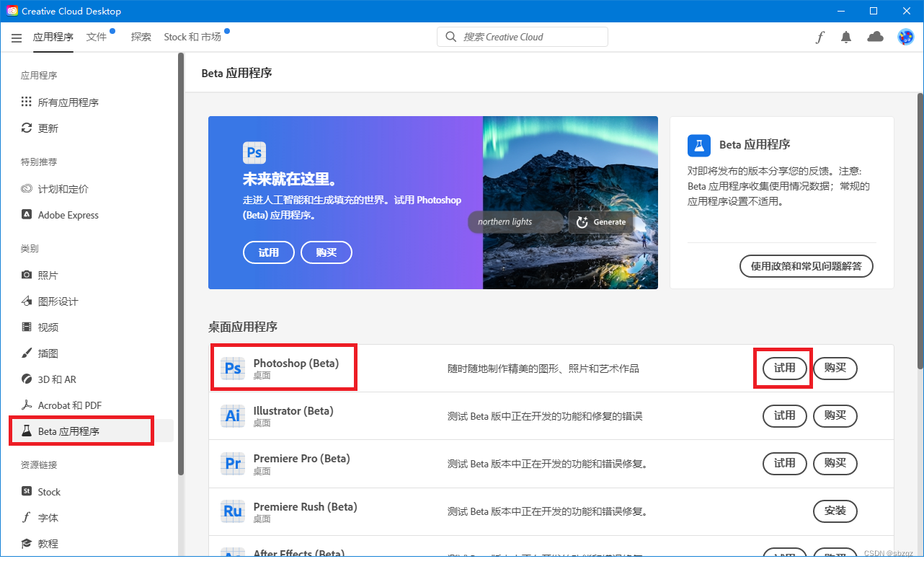Open the notifications bell icon
Image resolution: width=924 pixels, height=564 pixels.
tap(846, 38)
